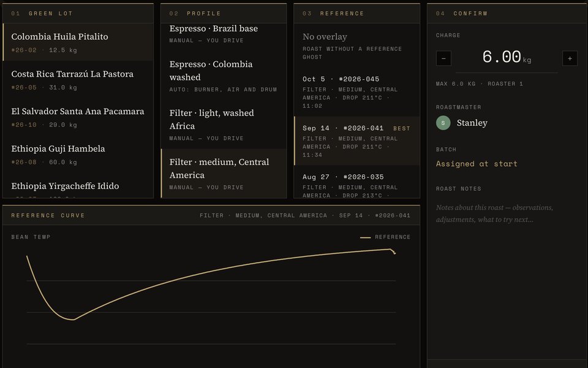
Task: Click the Reference Curve panel title
Action: 48,215
